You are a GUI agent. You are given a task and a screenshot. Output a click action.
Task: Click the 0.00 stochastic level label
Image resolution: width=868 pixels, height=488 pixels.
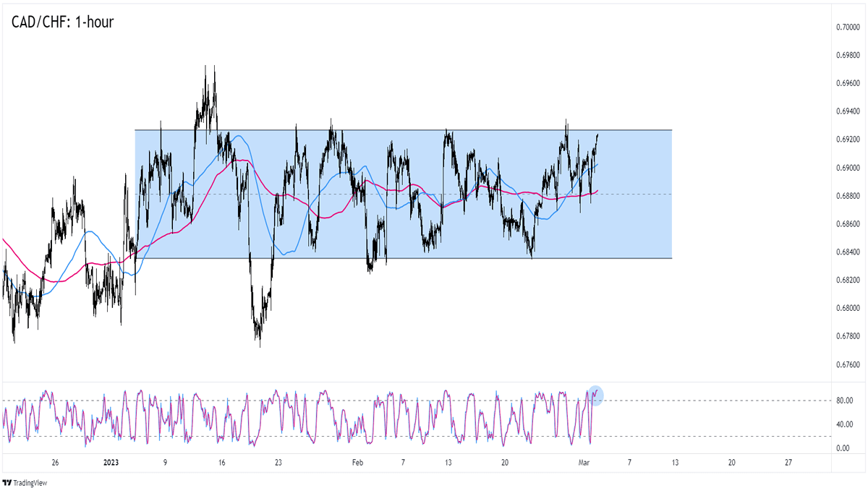pos(843,448)
